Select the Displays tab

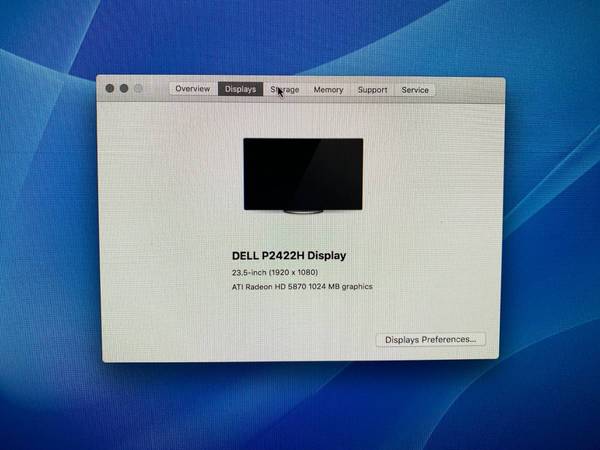tap(240, 89)
